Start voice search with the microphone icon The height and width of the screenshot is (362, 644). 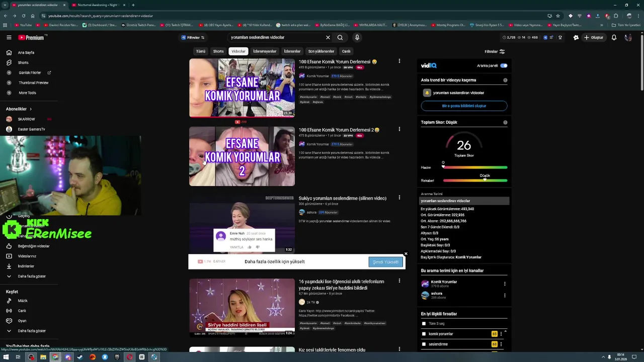357,37
